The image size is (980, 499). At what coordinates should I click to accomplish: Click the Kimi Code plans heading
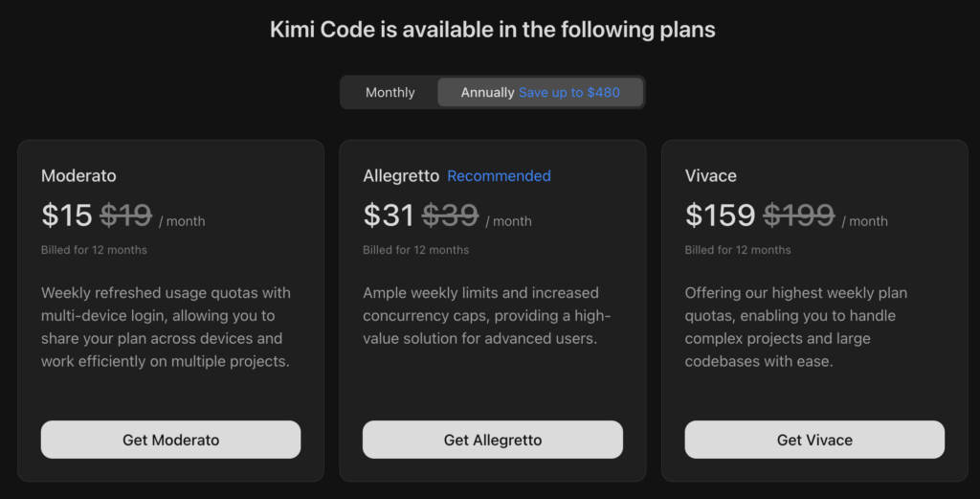tap(493, 30)
